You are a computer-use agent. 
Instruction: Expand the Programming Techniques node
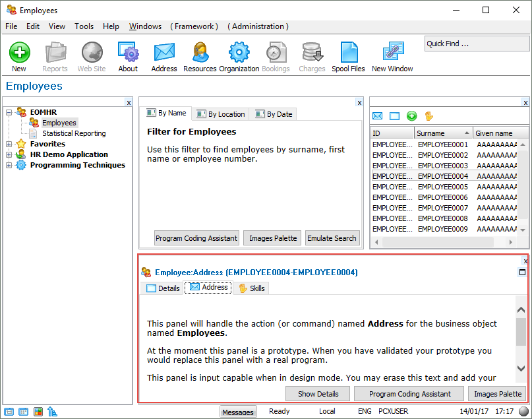(x=9, y=165)
